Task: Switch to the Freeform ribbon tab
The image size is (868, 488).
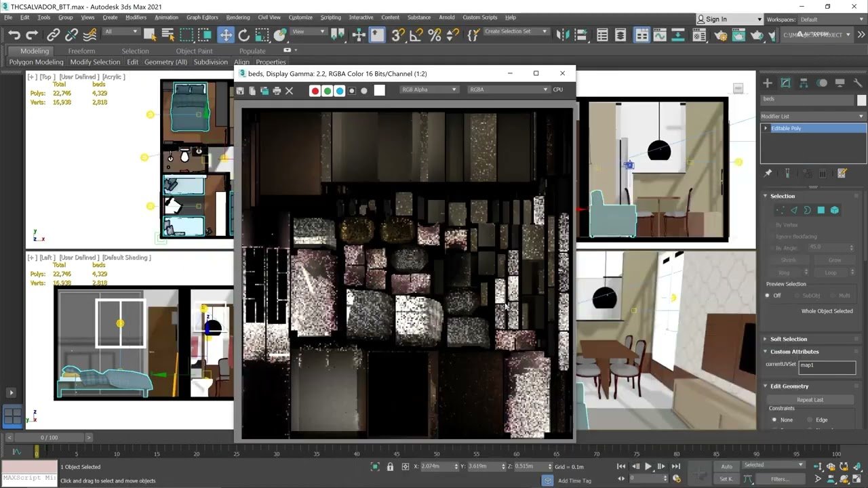Action: click(x=81, y=51)
